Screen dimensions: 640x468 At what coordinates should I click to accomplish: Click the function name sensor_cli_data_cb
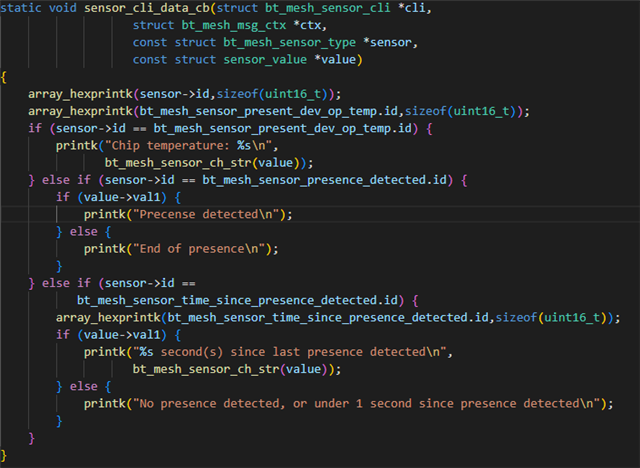(x=147, y=8)
